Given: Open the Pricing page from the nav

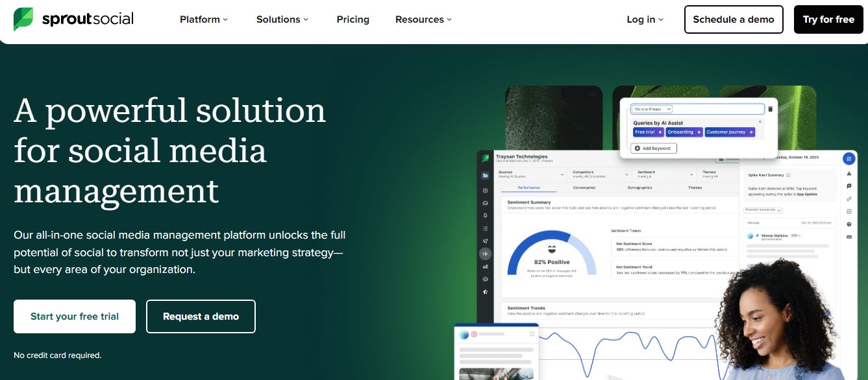Looking at the screenshot, I should pos(353,19).
